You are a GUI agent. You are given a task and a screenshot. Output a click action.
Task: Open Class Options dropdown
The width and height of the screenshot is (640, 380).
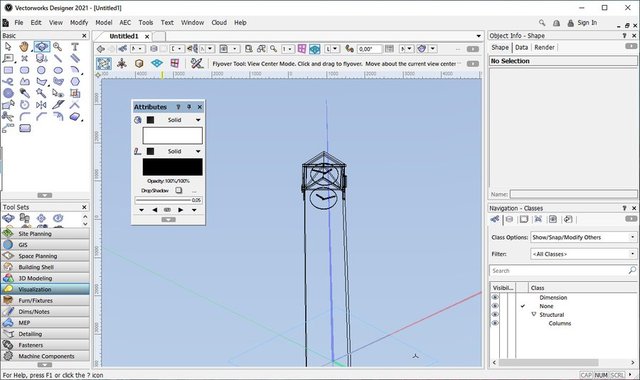[x=583, y=237]
